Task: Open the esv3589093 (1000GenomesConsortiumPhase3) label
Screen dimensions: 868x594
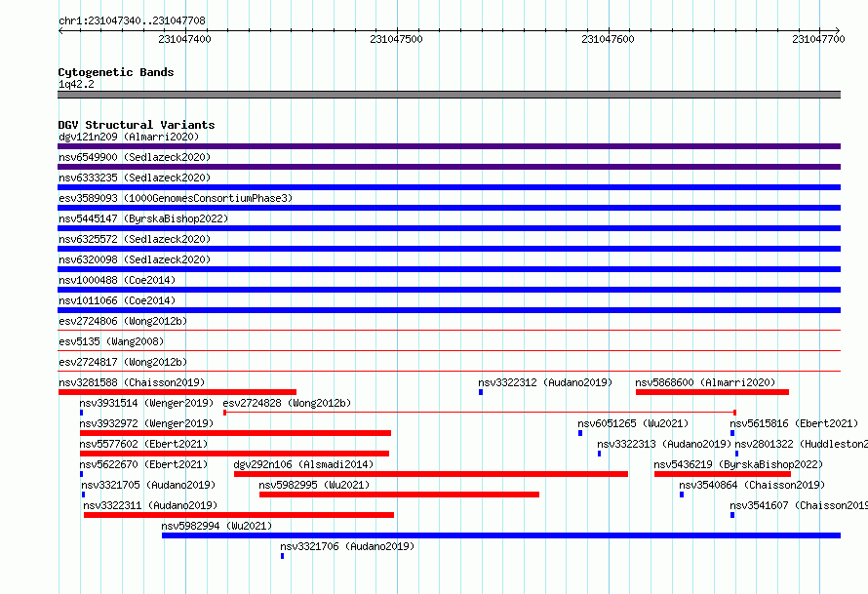Action: pyautogui.click(x=176, y=198)
